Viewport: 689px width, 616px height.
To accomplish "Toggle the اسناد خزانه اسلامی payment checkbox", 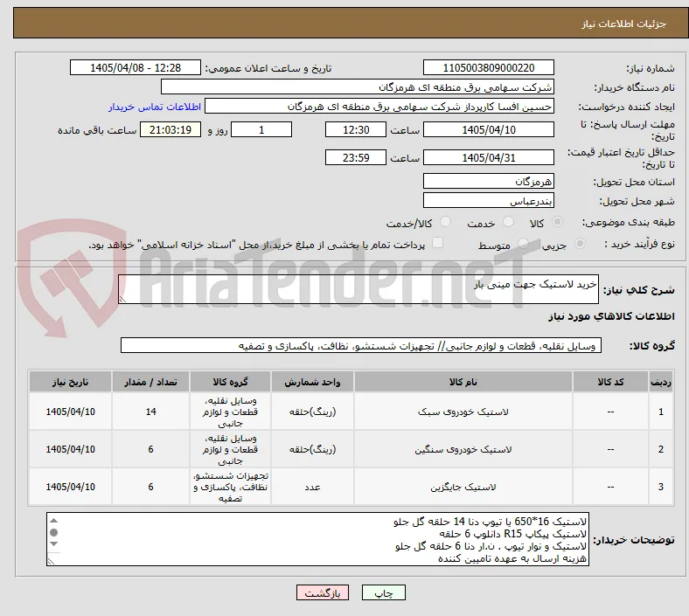I will click(438, 243).
